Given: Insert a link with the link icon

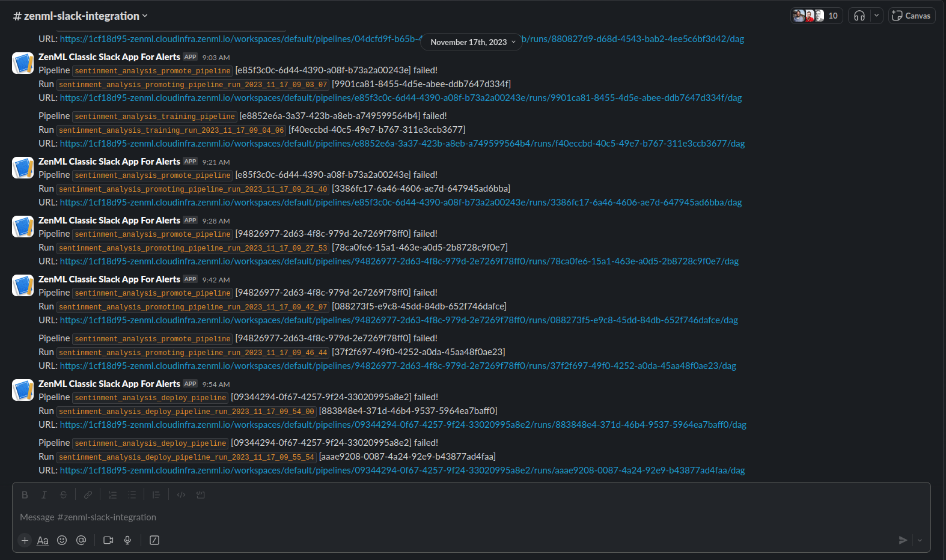Looking at the screenshot, I should coord(88,495).
